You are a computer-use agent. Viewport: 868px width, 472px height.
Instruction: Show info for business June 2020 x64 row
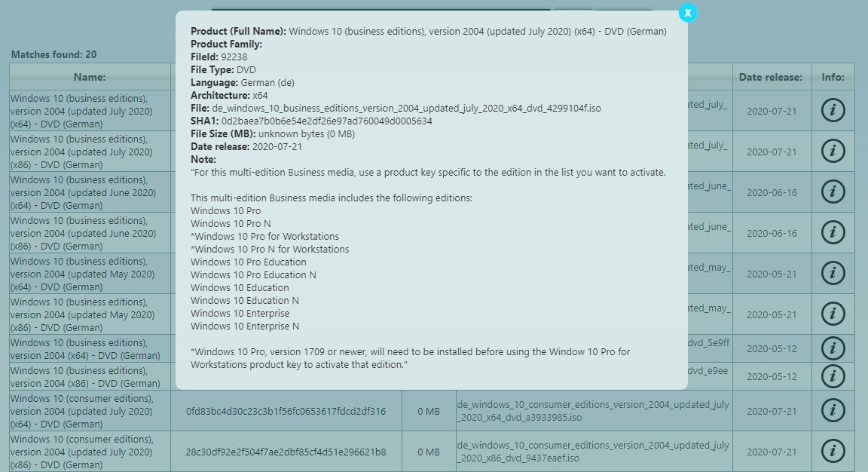click(x=833, y=192)
